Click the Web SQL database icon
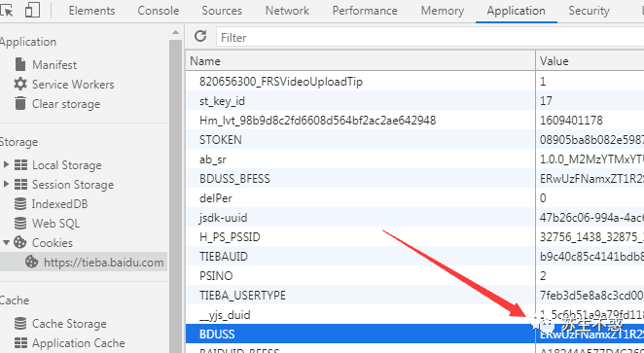The width and height of the screenshot is (644, 353). pos(20,224)
